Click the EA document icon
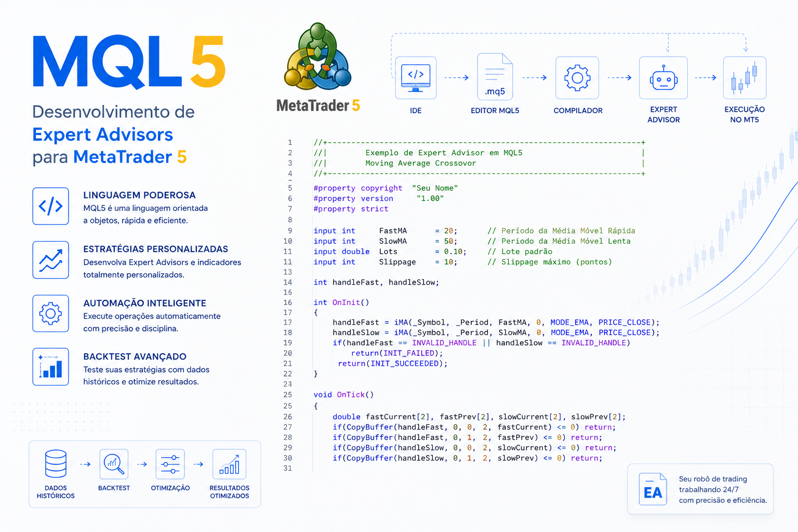The height and width of the screenshot is (532, 798). pyautogui.click(x=653, y=489)
